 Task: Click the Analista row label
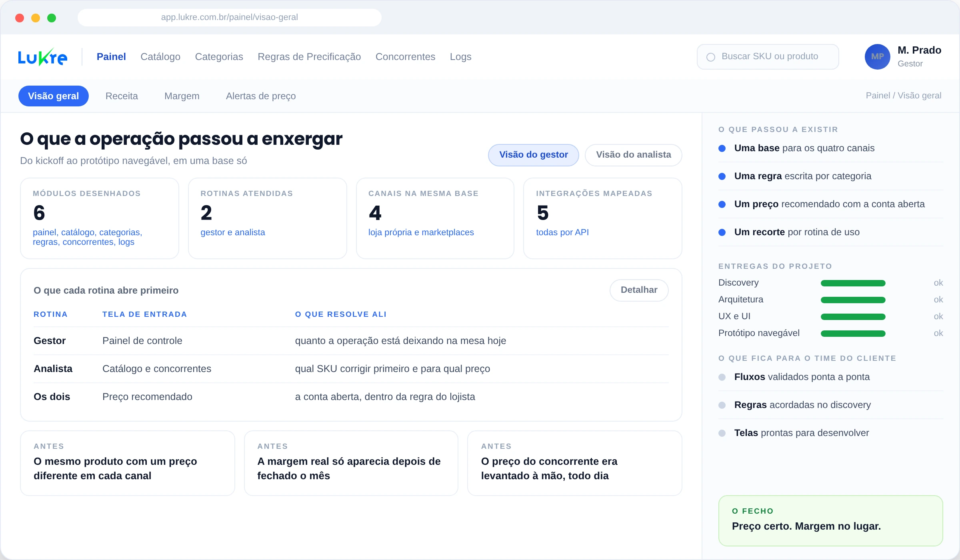point(53,369)
